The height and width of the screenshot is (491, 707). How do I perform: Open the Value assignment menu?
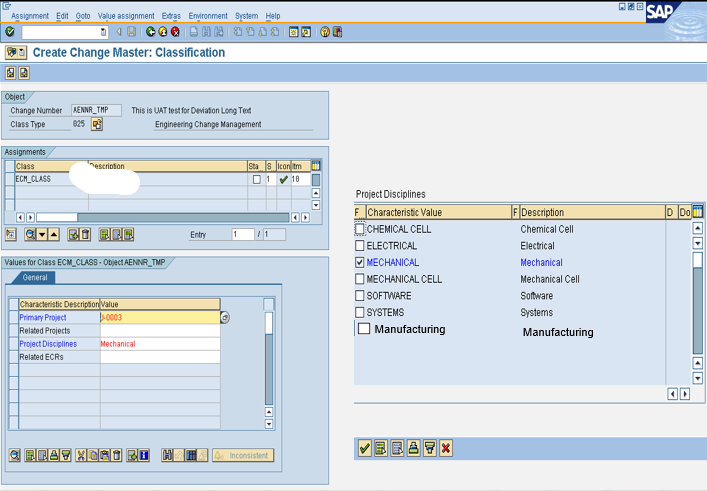(126, 16)
